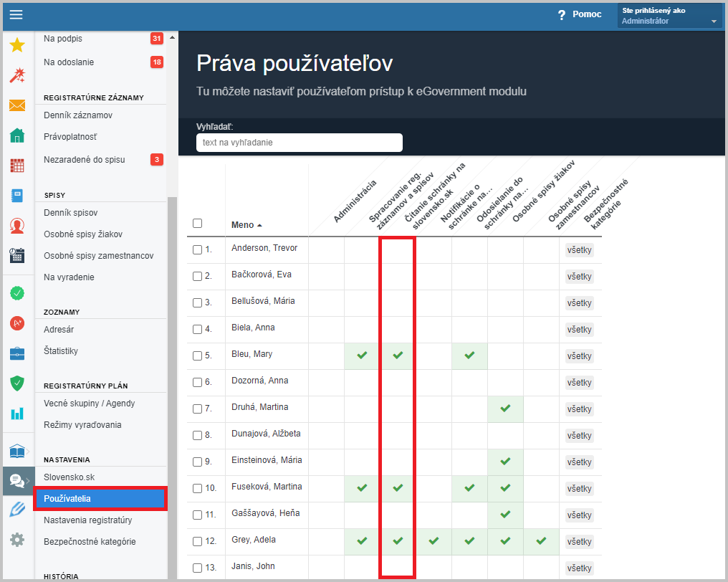Viewport: 728px width, 582px height.
Task: Click the green circle checkmark icon
Action: 17,293
